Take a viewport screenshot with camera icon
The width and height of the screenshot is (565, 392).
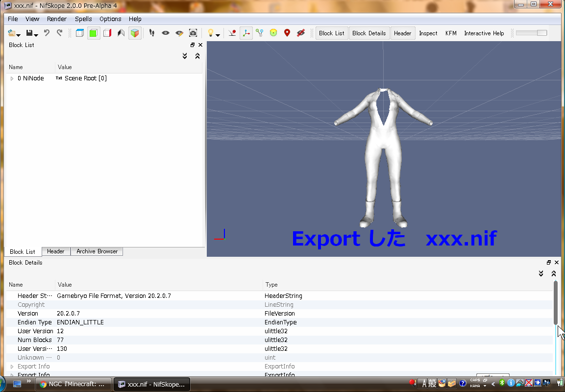pos(193,33)
